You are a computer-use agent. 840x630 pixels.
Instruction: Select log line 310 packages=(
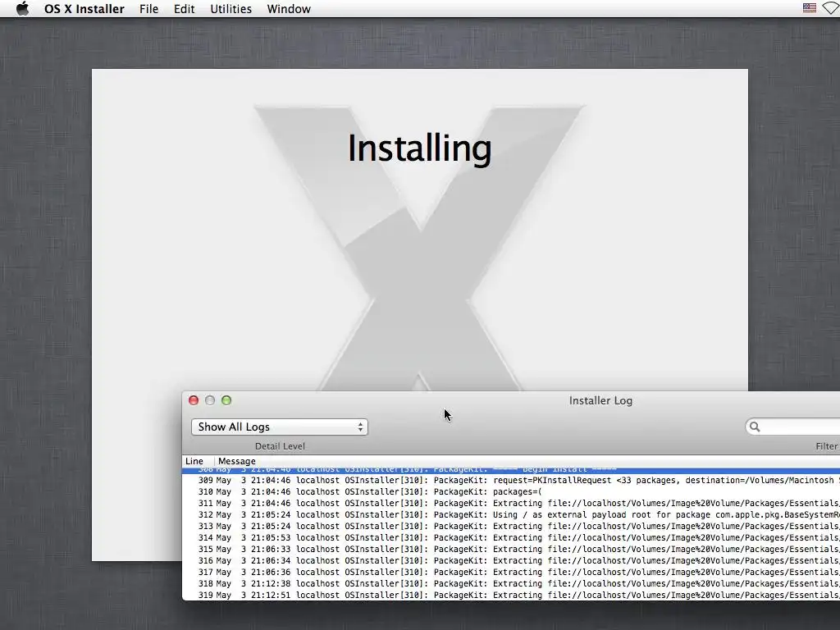511,492
